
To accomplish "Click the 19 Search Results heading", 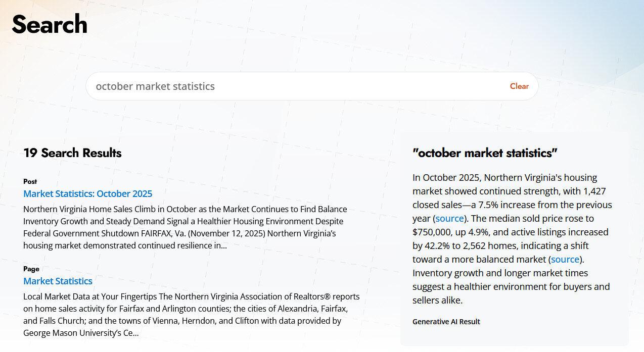I will click(72, 153).
